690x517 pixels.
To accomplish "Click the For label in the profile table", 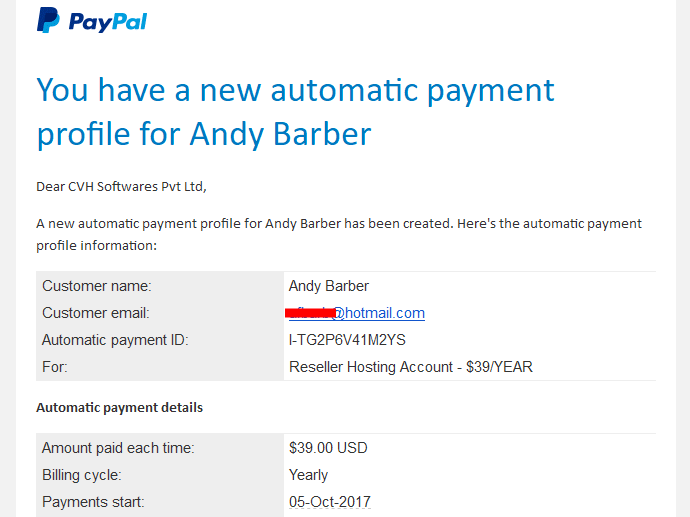I will (x=55, y=367).
